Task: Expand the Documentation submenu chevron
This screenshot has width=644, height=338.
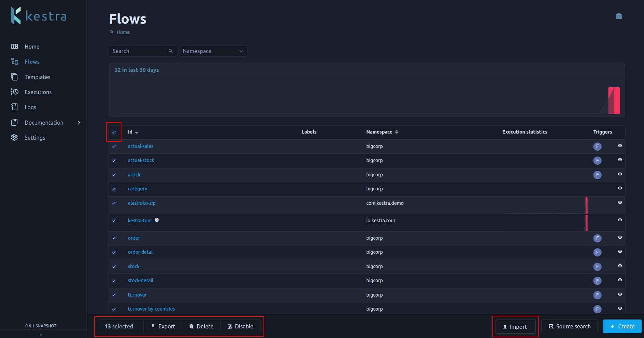Action: click(x=79, y=123)
